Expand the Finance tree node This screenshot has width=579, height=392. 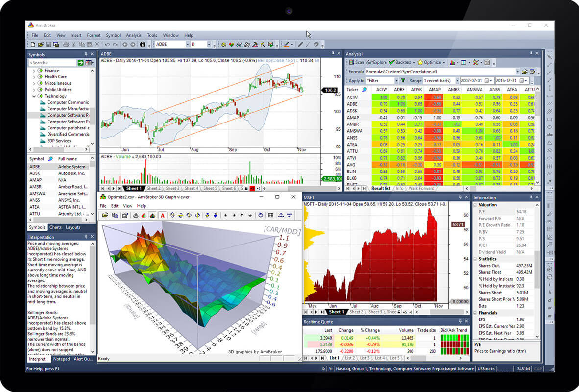pos(34,71)
